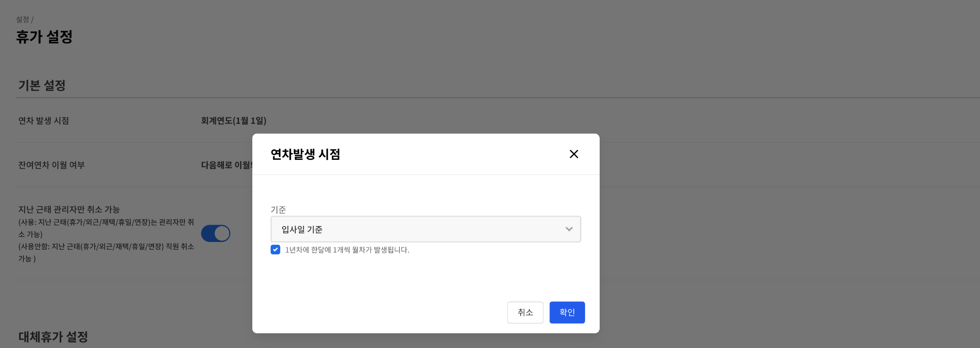This screenshot has height=348, width=980.
Task: Click the 설정 breadcrumb link
Action: point(22,20)
